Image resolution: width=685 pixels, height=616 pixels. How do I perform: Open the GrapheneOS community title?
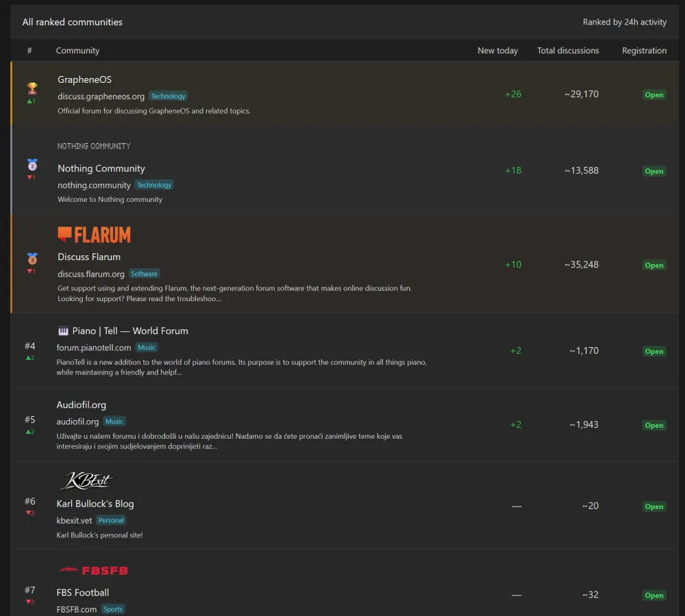tap(84, 79)
